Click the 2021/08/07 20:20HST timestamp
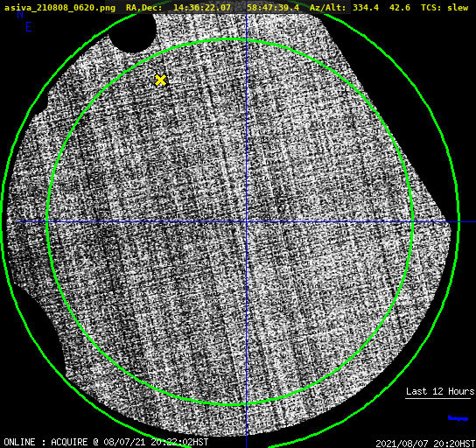This screenshot has width=476, height=448. point(425,444)
